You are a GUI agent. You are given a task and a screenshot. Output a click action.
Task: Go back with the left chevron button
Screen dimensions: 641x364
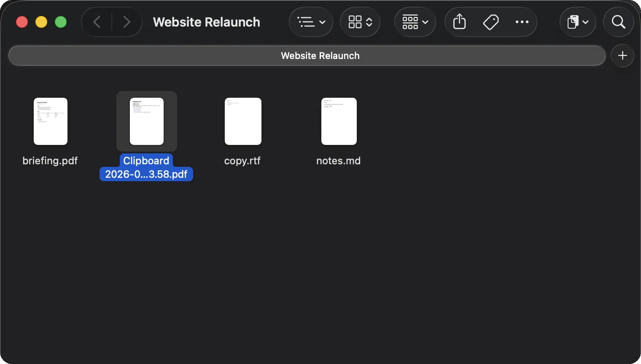coord(97,22)
